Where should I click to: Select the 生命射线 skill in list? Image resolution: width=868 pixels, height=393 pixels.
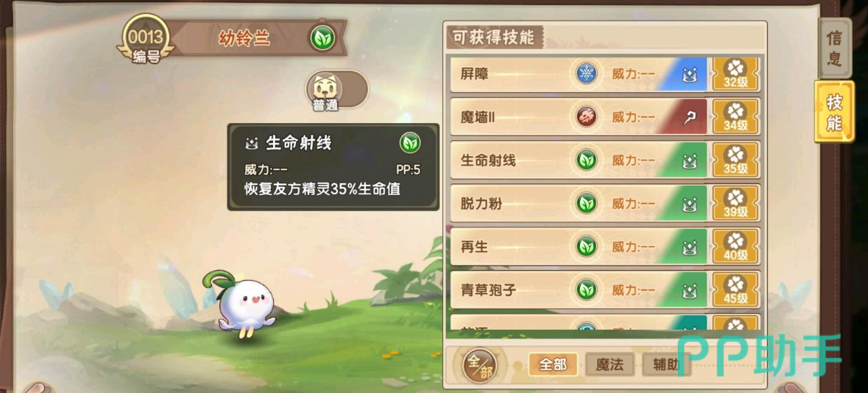[580, 161]
